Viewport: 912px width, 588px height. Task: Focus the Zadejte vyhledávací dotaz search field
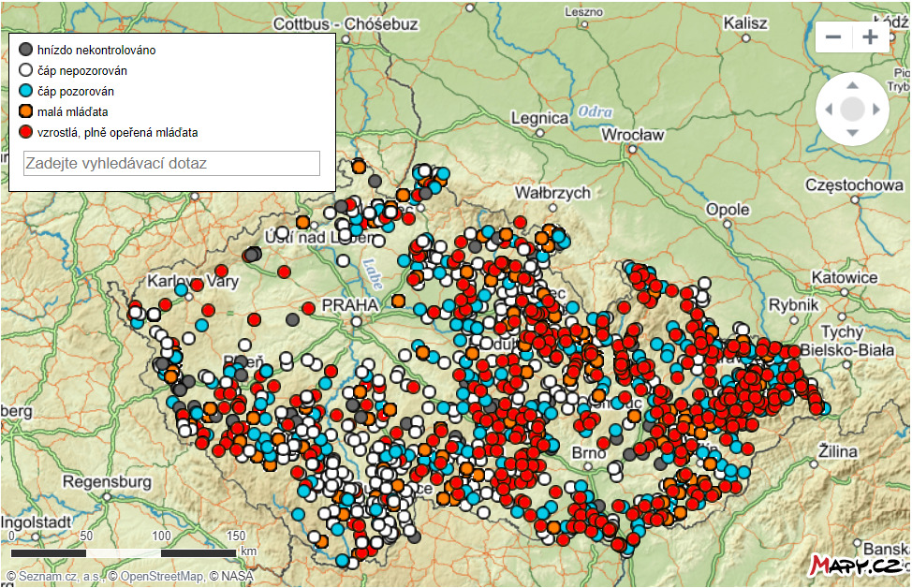click(x=171, y=164)
